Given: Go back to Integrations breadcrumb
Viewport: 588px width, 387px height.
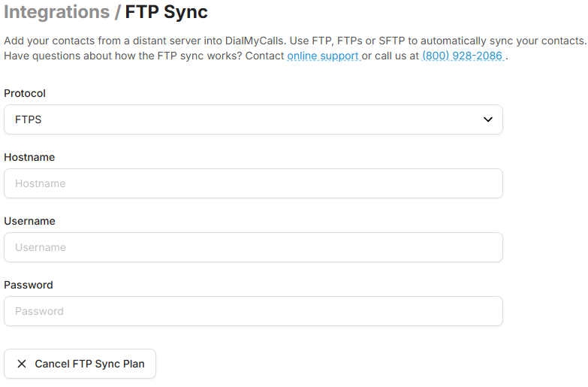Looking at the screenshot, I should [56, 12].
